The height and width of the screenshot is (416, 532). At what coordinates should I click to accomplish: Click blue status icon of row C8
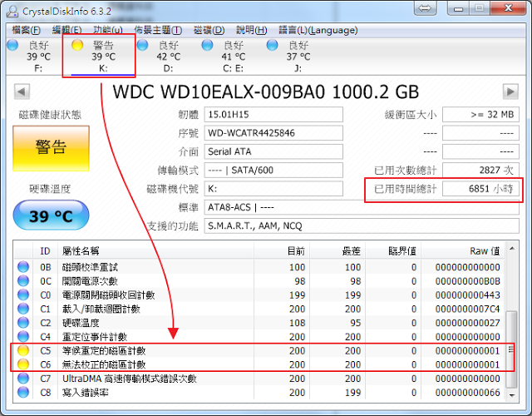tap(23, 392)
